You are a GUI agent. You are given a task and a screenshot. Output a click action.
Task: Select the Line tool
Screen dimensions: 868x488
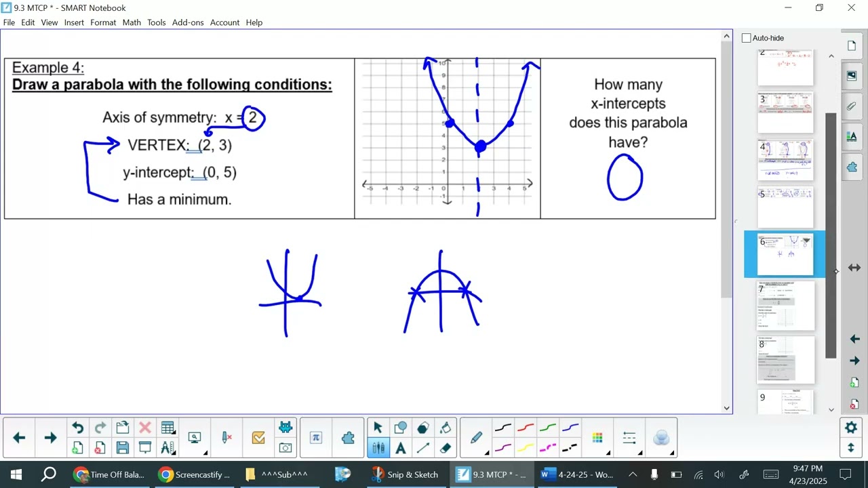423,448
